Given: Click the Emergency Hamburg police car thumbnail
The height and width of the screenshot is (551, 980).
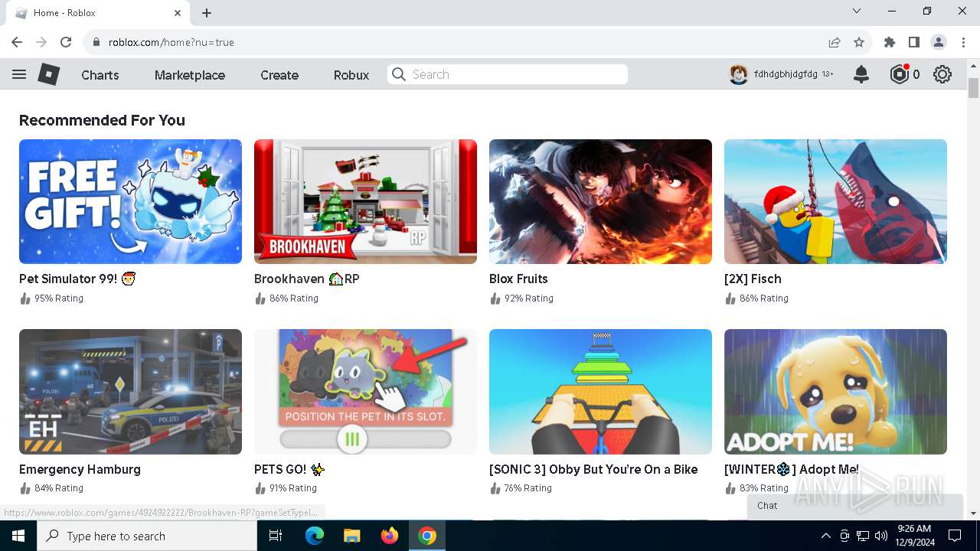Looking at the screenshot, I should (x=130, y=392).
